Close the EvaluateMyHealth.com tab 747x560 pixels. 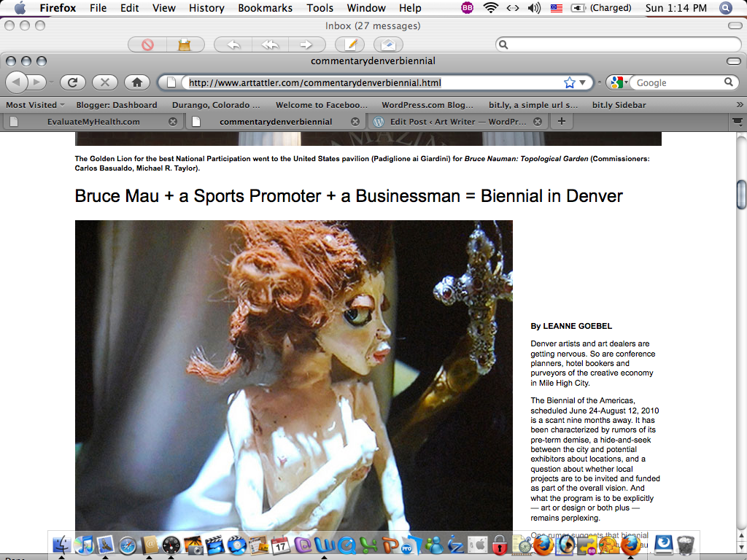[x=173, y=122]
